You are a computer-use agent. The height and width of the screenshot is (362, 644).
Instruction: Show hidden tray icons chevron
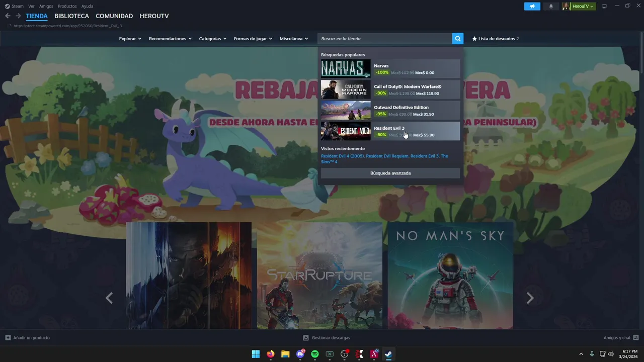click(581, 354)
